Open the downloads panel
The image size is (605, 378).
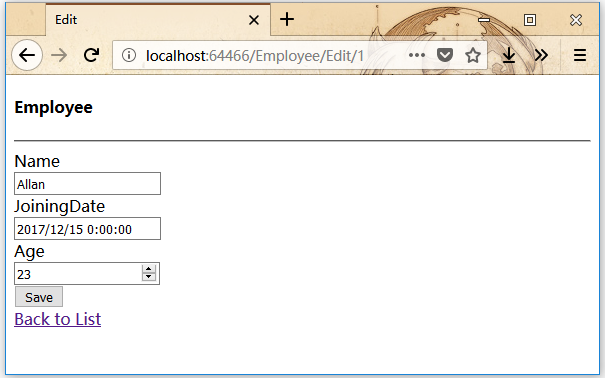(x=509, y=55)
